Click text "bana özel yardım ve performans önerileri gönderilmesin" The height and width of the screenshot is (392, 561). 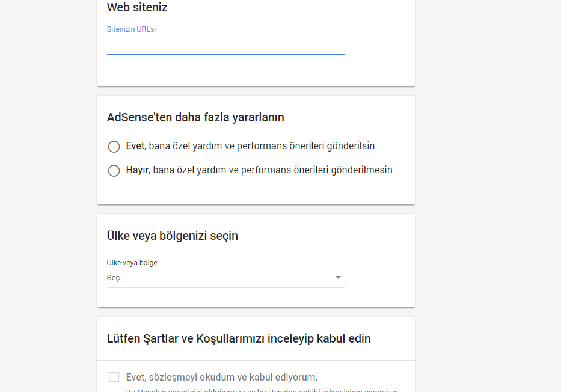click(x=272, y=170)
